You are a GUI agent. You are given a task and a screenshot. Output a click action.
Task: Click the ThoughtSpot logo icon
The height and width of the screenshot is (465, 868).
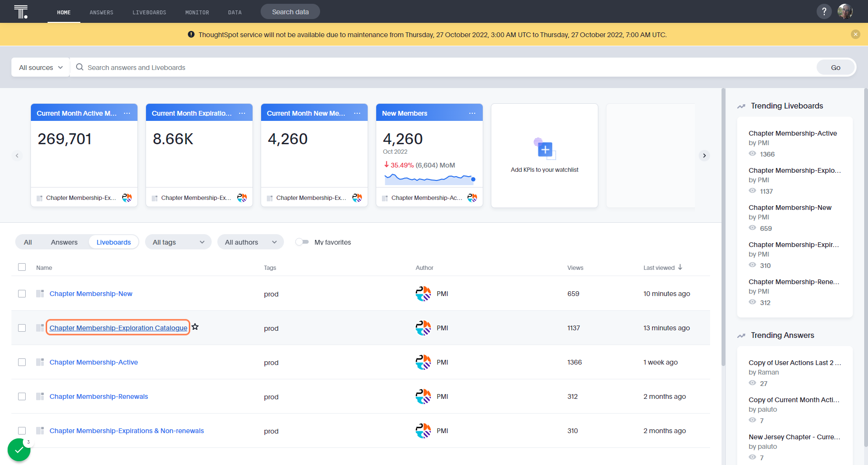point(21,11)
